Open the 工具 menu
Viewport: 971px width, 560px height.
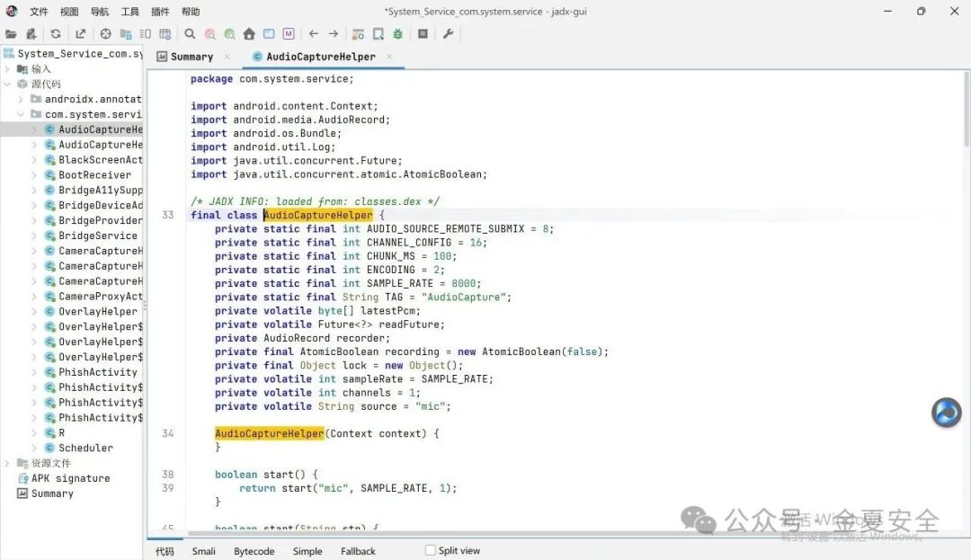tap(130, 12)
